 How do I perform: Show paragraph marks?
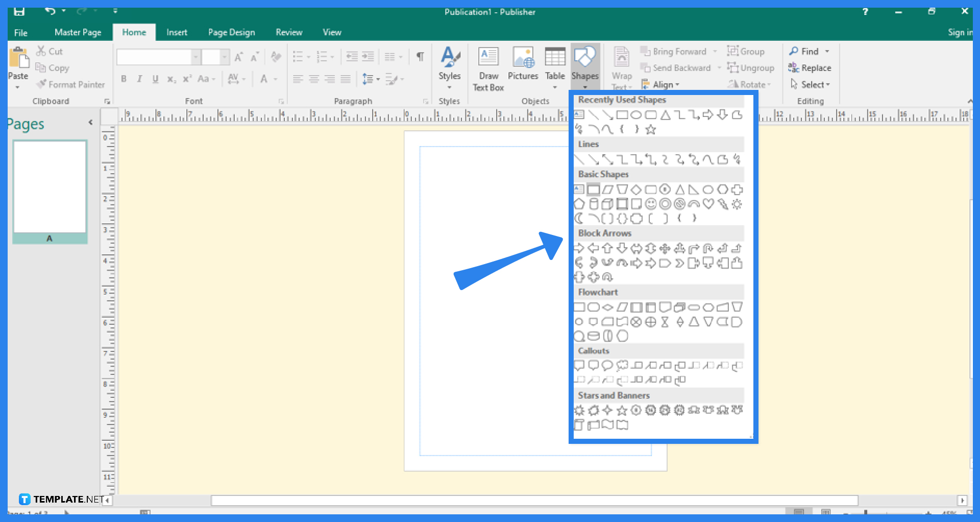pos(420,57)
